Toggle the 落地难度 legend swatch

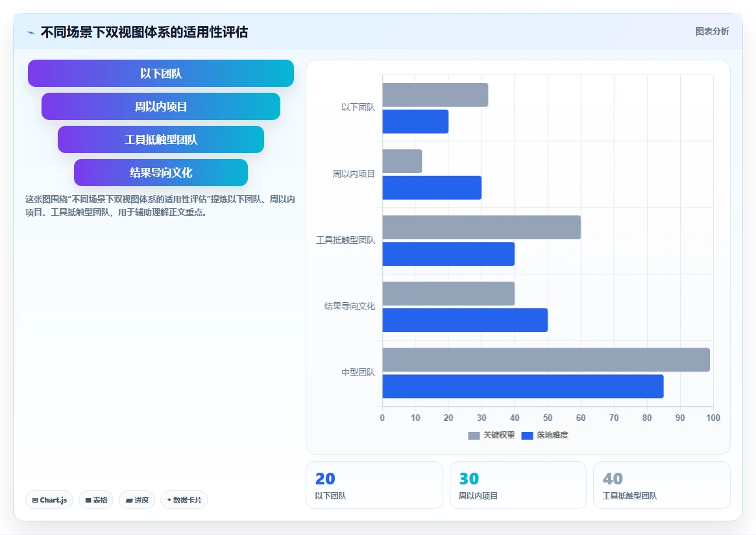(527, 435)
